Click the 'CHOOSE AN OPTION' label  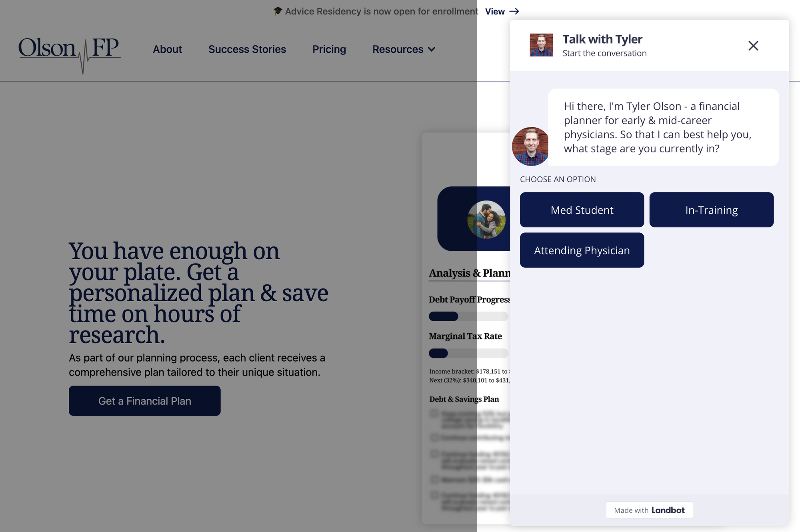point(558,179)
